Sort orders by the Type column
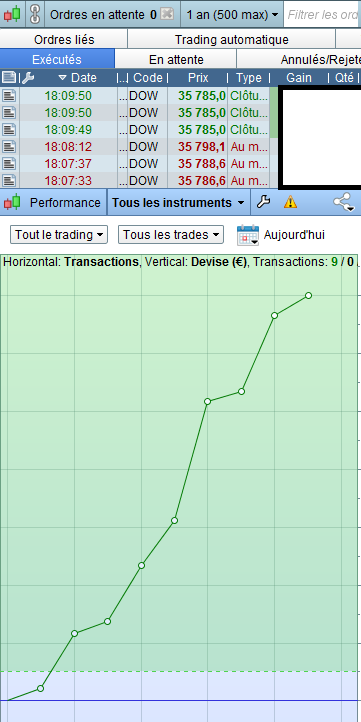Viewport: 361px width, 722px height. [x=249, y=77]
